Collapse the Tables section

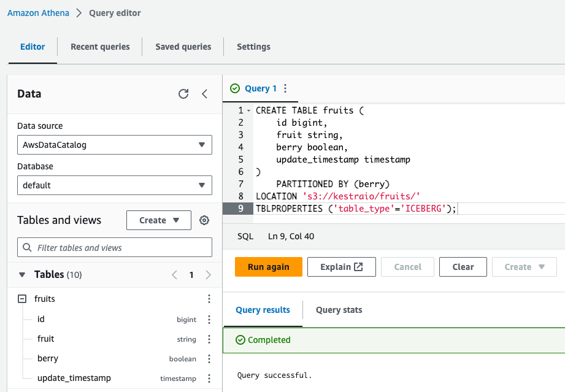(x=23, y=275)
